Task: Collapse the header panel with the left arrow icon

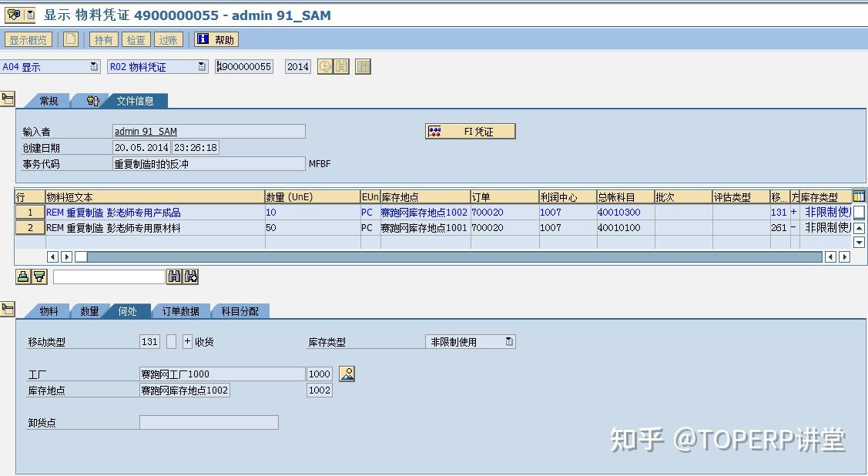Action: coord(8,98)
